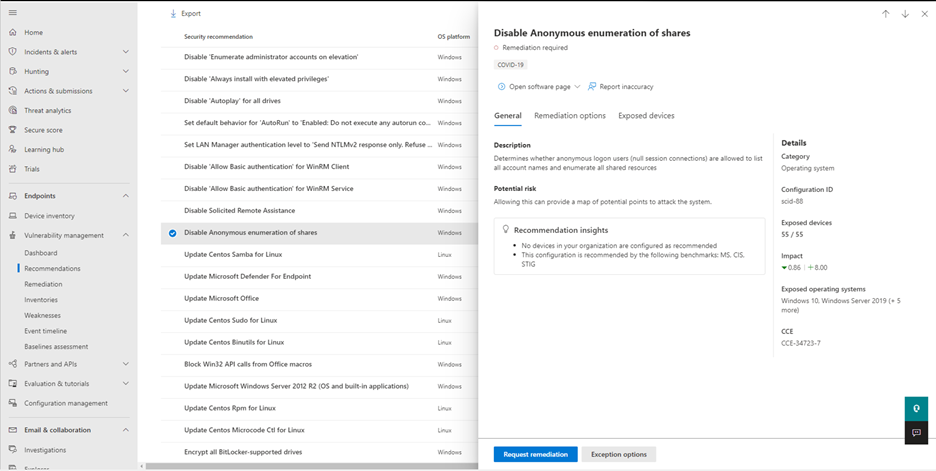Select "Disable 'Autoplay' for all drives" row
The height and width of the screenshot is (471, 936).
pyautogui.click(x=319, y=101)
